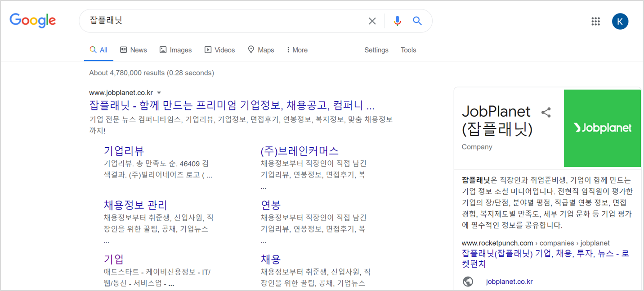Click the JobPlanet (잡플래닛) panel title
This screenshot has height=291, width=644.
click(x=497, y=120)
